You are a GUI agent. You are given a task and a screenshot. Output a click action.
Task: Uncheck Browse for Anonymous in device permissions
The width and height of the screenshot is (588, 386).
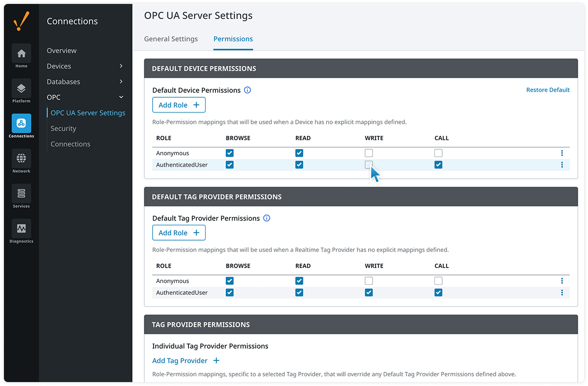click(230, 153)
